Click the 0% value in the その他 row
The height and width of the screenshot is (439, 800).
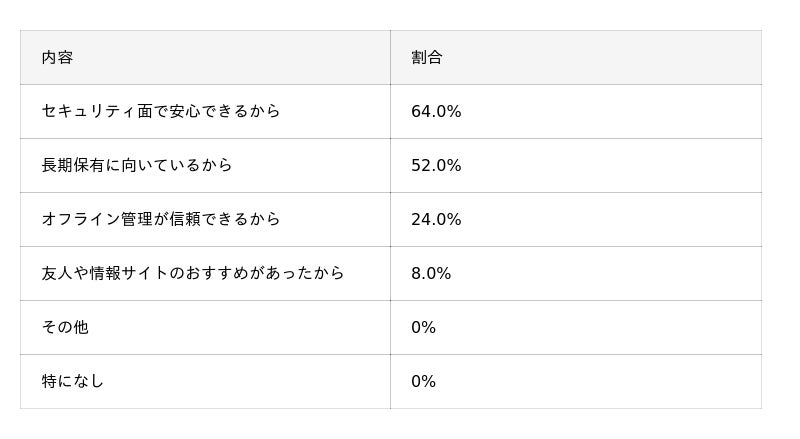(x=423, y=328)
